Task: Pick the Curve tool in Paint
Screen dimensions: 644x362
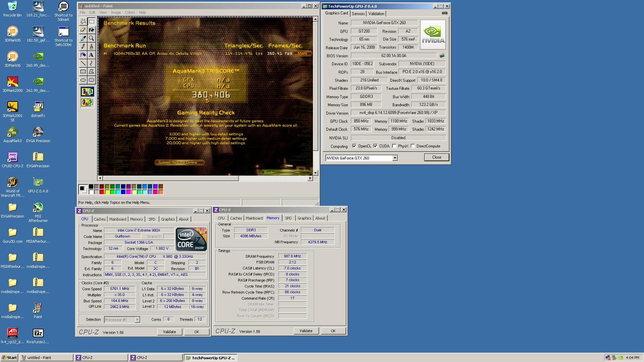Action: [x=91, y=63]
